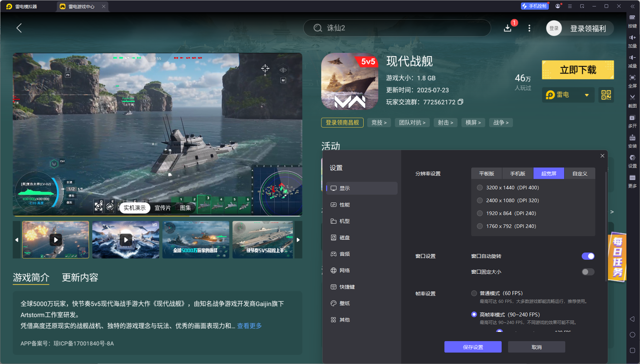Viewport: 640px width, 364px height.
Task: Click the title bar window-mode icon beside the menu
Action: (x=582, y=6)
